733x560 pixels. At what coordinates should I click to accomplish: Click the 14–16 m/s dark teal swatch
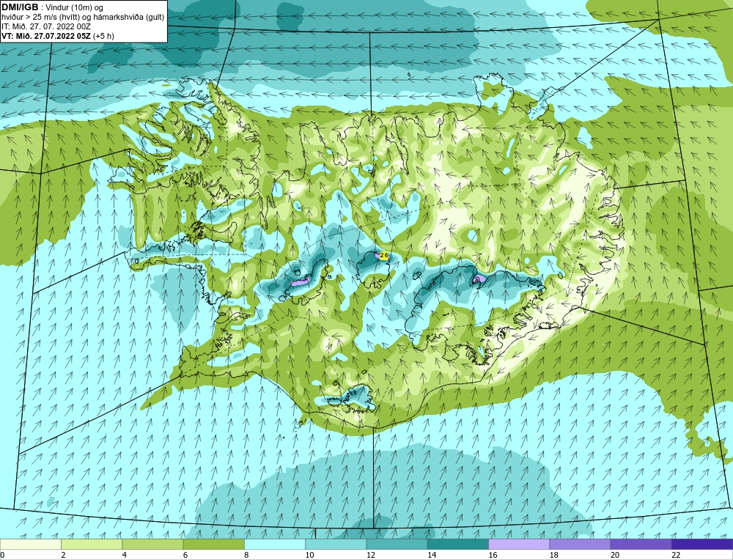(x=458, y=545)
